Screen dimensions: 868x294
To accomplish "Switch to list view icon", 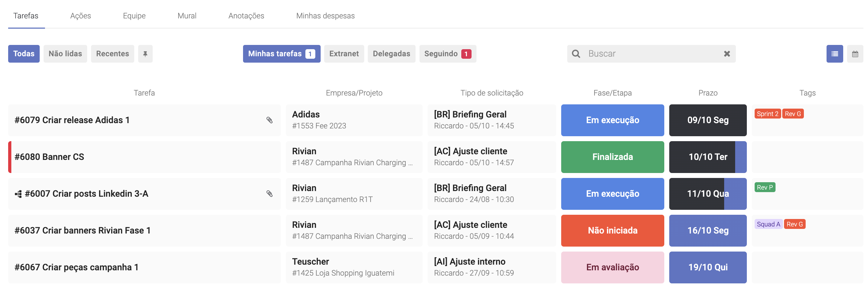I will pyautogui.click(x=834, y=54).
